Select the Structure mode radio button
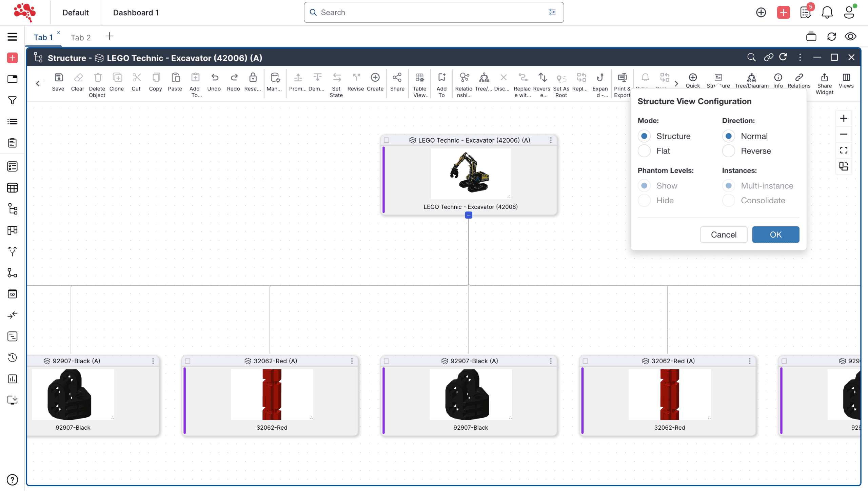This screenshot has width=868, height=491. click(644, 136)
